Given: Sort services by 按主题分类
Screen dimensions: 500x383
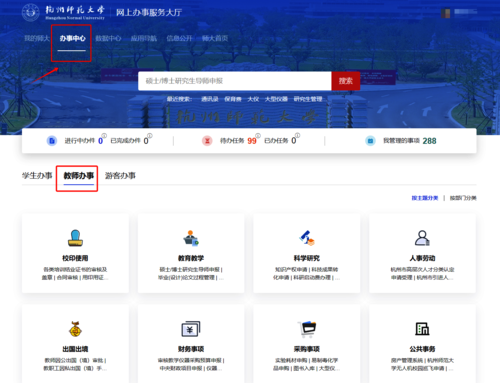Looking at the screenshot, I should pyautogui.click(x=425, y=198).
